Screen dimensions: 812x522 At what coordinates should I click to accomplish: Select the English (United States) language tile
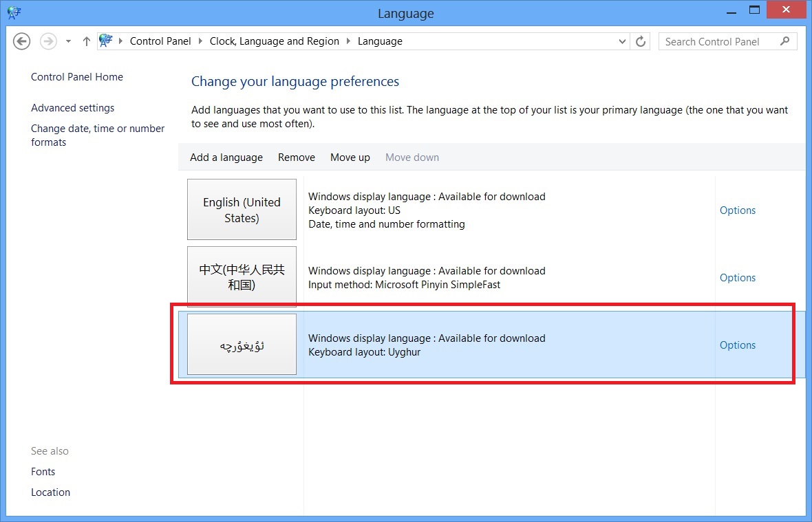tap(242, 210)
